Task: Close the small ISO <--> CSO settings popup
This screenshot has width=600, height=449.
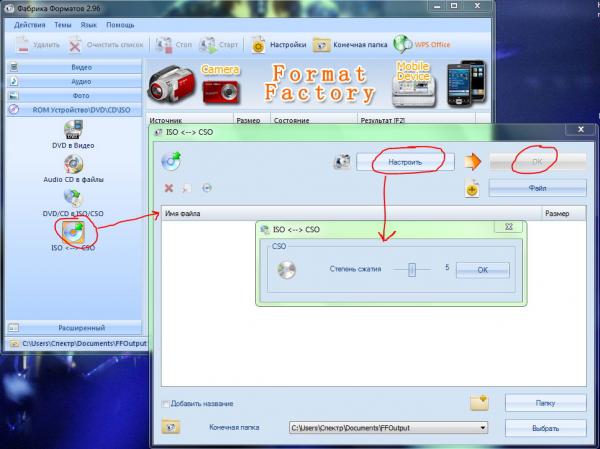Action: click(x=509, y=227)
